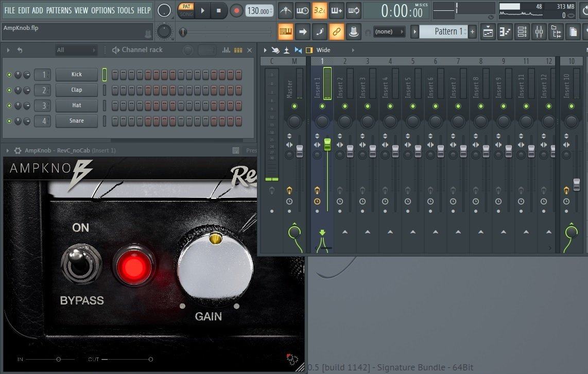Toggle the countdown before recording button

pyautogui.click(x=320, y=11)
